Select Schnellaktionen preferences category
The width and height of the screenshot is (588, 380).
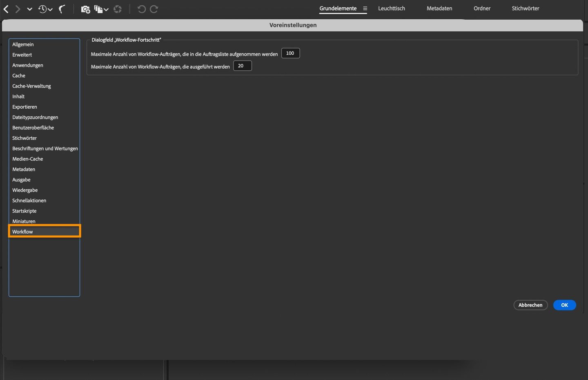pyautogui.click(x=44, y=201)
